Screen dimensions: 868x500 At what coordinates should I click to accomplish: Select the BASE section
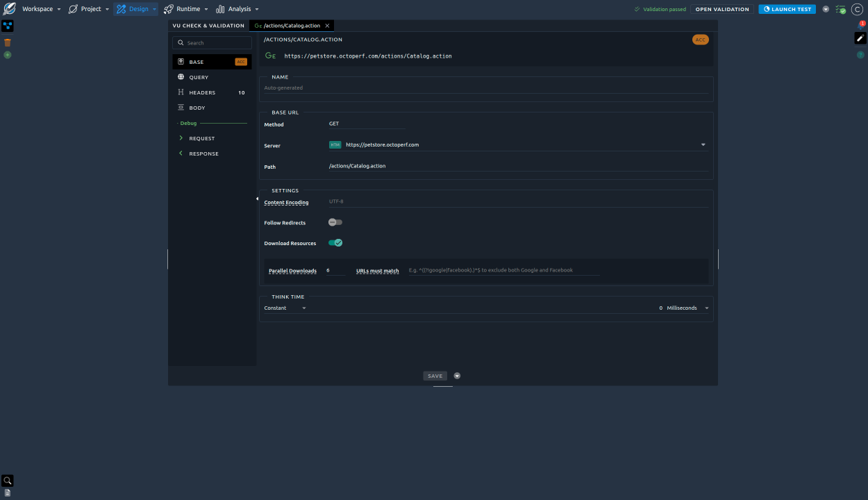pos(212,62)
